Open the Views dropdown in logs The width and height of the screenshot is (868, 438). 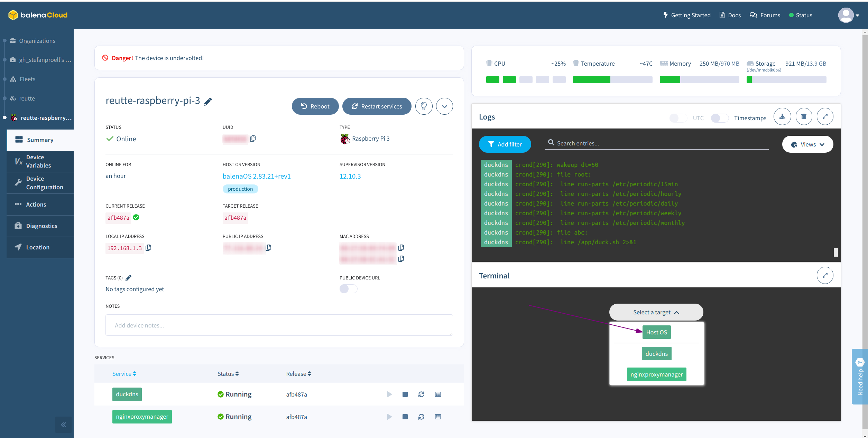pyautogui.click(x=807, y=144)
